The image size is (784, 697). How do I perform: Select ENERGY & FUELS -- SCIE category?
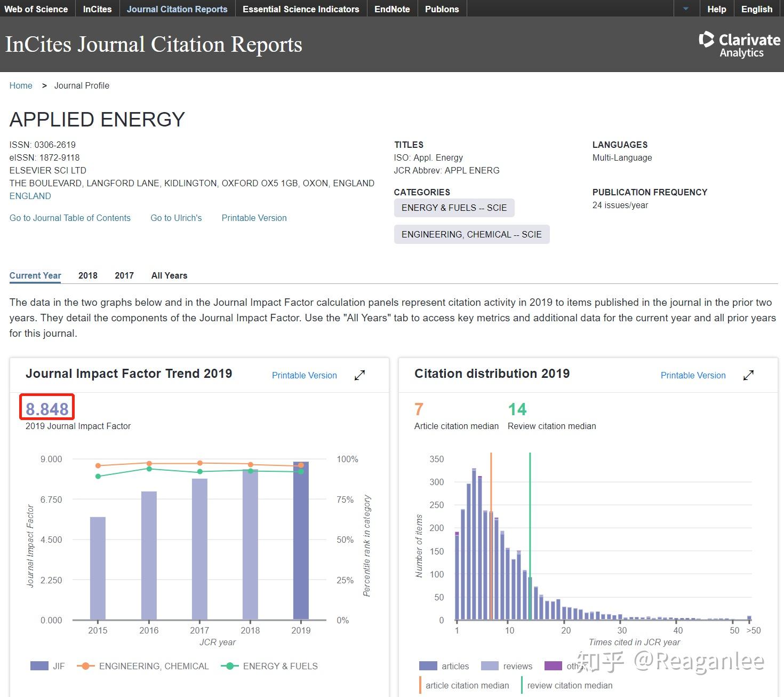click(454, 208)
